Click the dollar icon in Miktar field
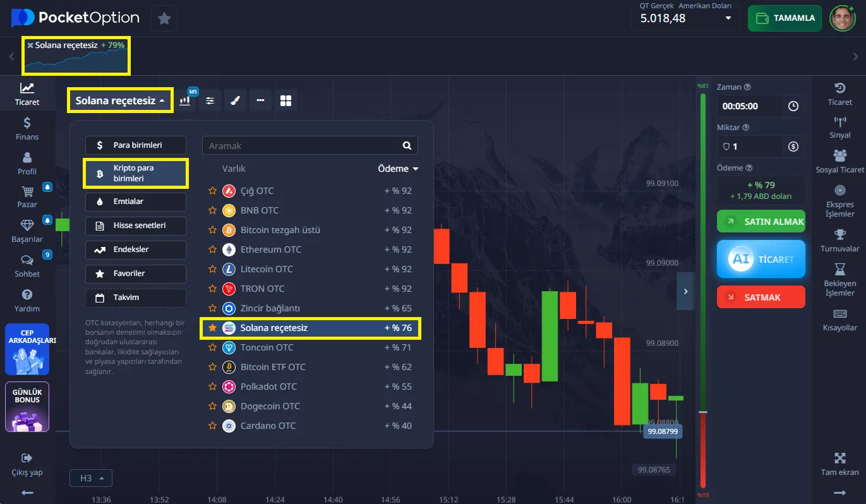 pos(793,147)
